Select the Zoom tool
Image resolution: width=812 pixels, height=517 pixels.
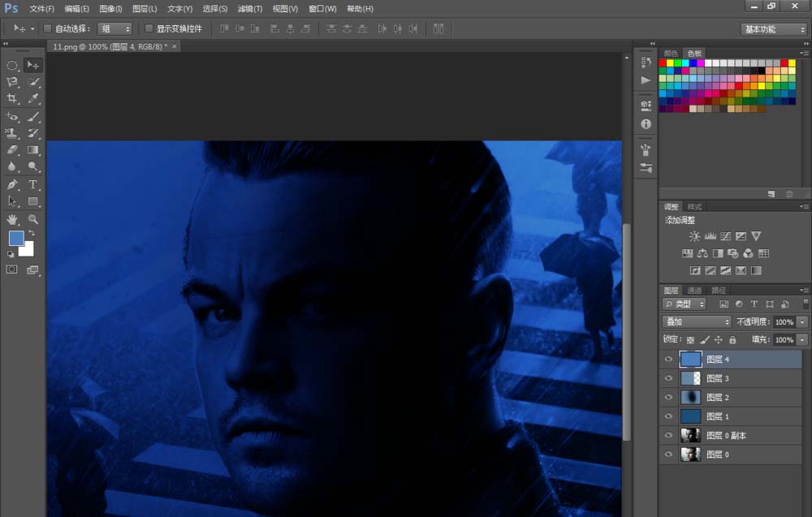point(32,219)
